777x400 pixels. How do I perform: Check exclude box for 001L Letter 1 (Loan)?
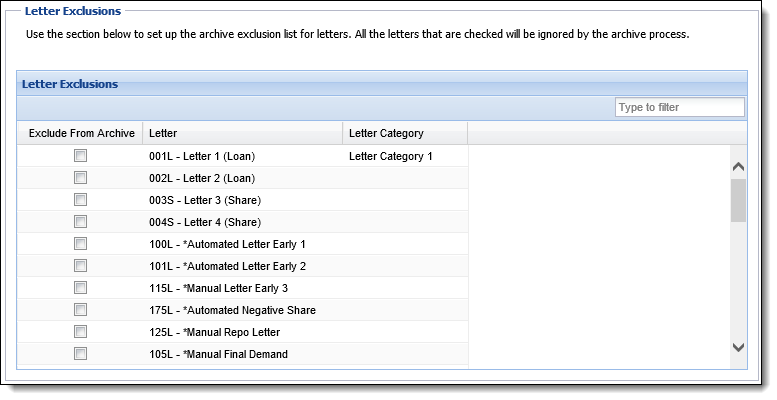click(80, 156)
